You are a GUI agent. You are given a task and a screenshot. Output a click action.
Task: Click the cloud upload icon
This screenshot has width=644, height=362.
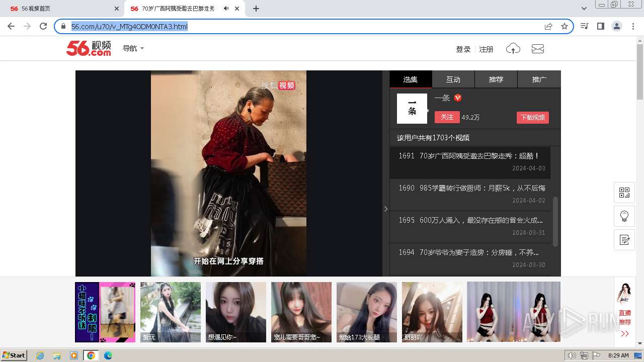(x=513, y=49)
